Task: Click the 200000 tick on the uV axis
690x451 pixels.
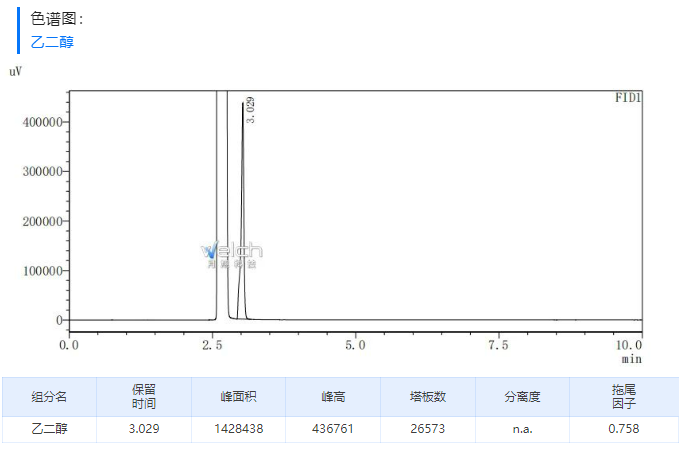Action: pos(42,221)
